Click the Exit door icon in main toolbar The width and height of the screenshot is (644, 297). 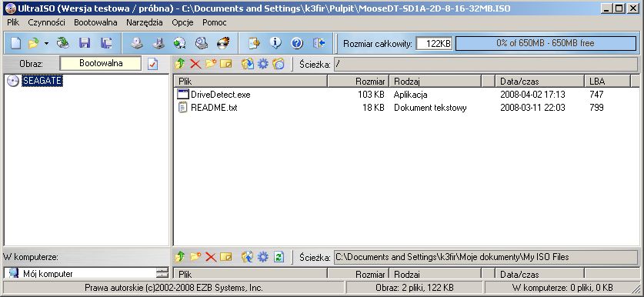click(319, 43)
